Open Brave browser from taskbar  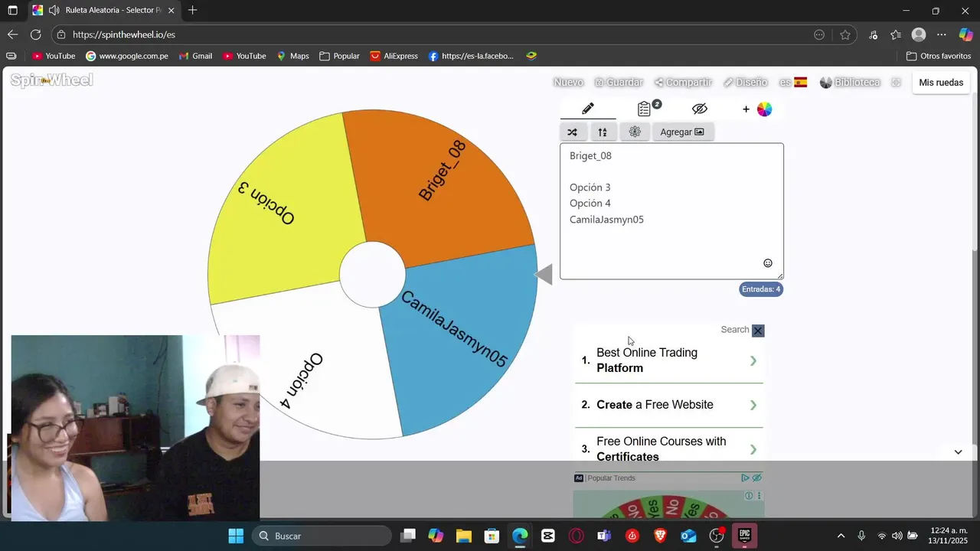pos(660,536)
